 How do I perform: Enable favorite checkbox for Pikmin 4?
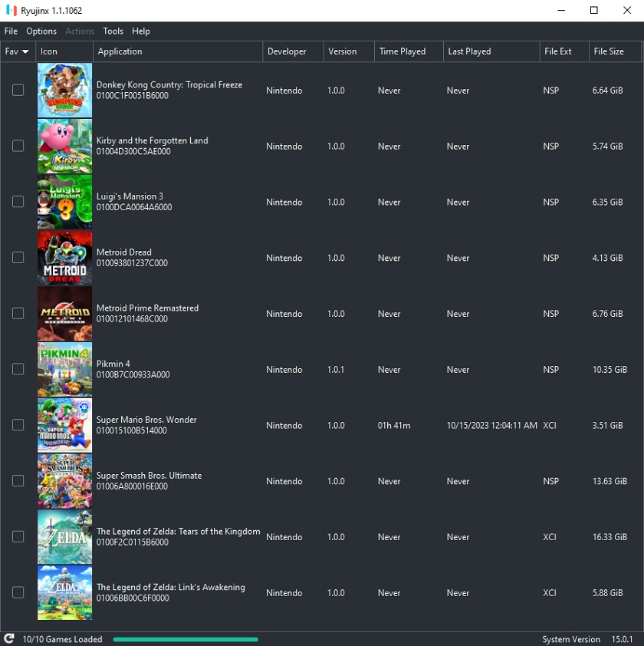18,369
